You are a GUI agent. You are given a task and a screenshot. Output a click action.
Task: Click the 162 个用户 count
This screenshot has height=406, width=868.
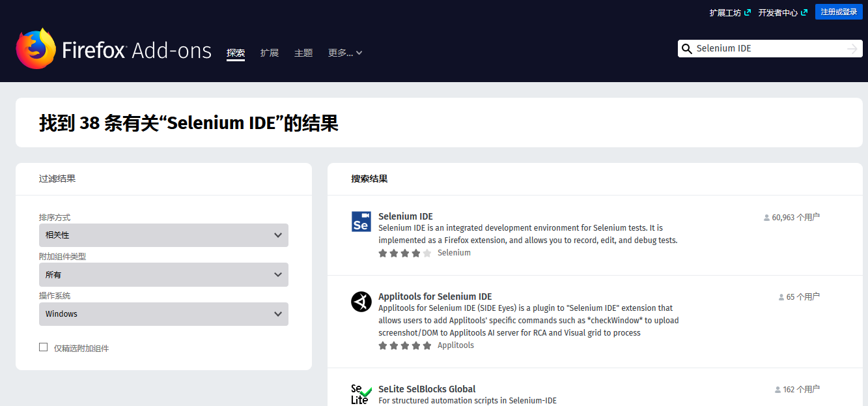click(x=801, y=390)
